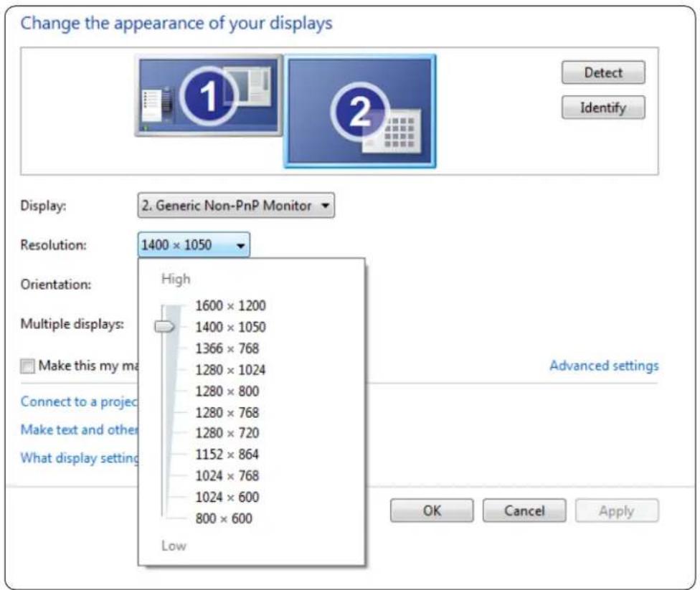This screenshot has height=590, width=700.
Task: Choose 1600 × 1200 resolution
Action: tap(230, 305)
